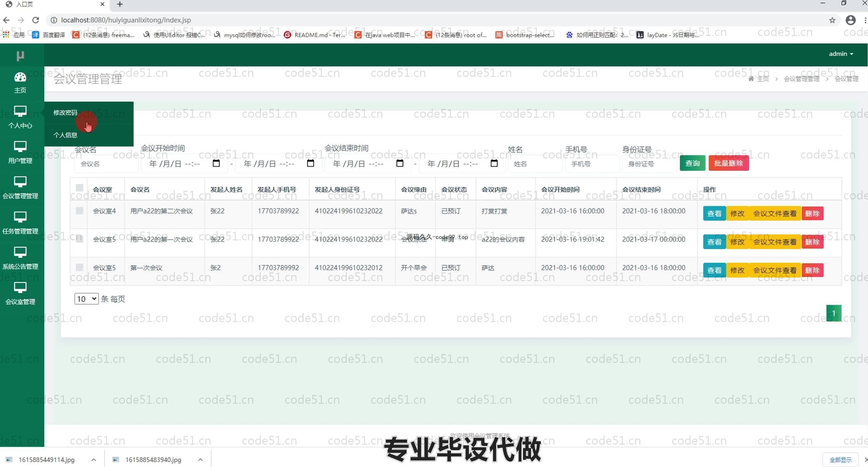This screenshot has height=467, width=868.
Task: Focus 手机号 search input
Action: pos(592,164)
